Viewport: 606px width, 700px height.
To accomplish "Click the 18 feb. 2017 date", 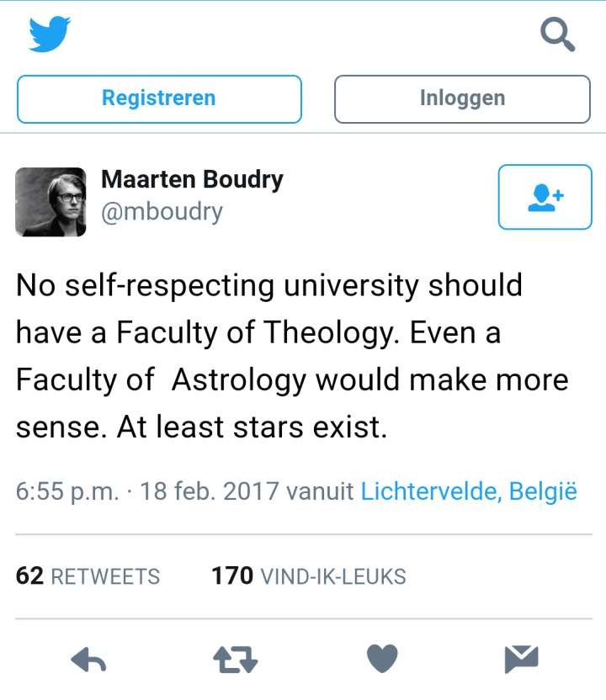I will click(x=210, y=491).
